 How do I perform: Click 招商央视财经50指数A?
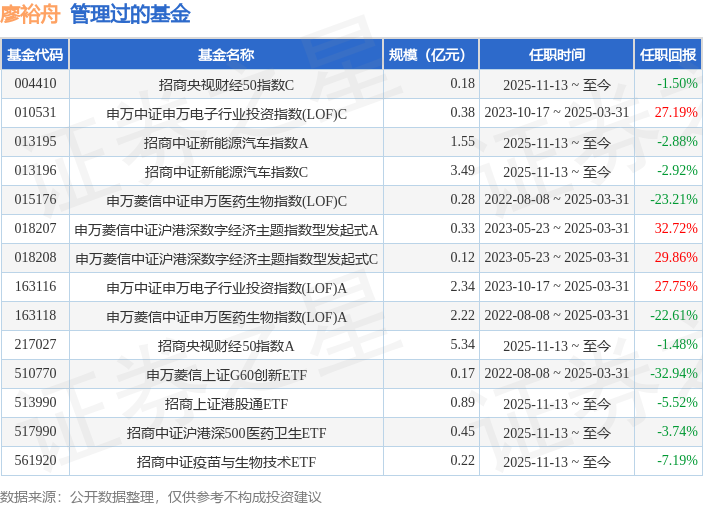pyautogui.click(x=226, y=346)
